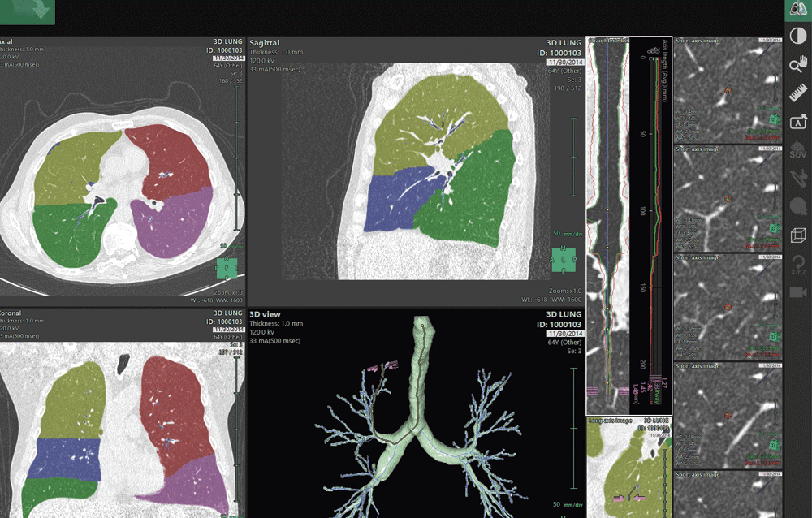Select the ruler measurement tool
Screen dimensions: 812x518
click(x=798, y=93)
